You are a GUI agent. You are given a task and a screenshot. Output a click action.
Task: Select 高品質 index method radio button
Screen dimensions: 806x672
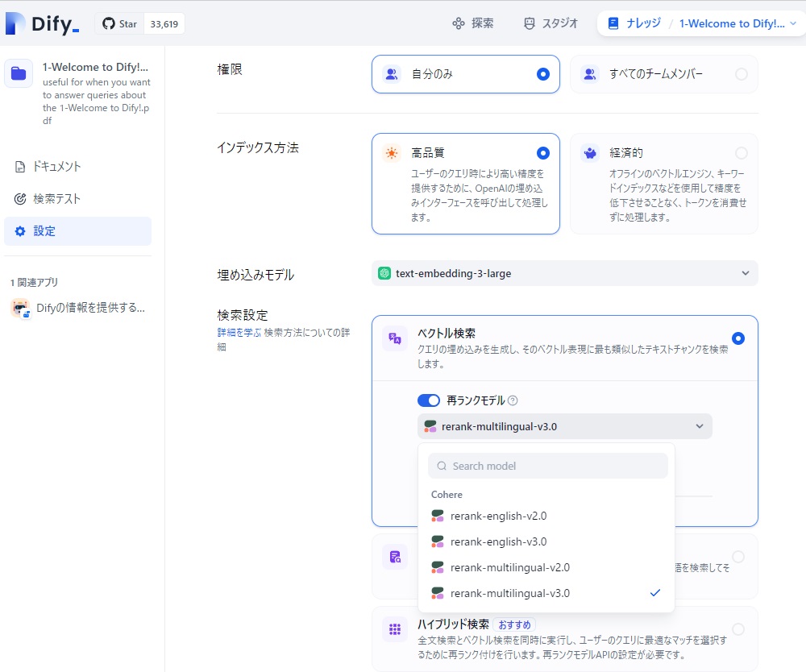click(x=542, y=153)
